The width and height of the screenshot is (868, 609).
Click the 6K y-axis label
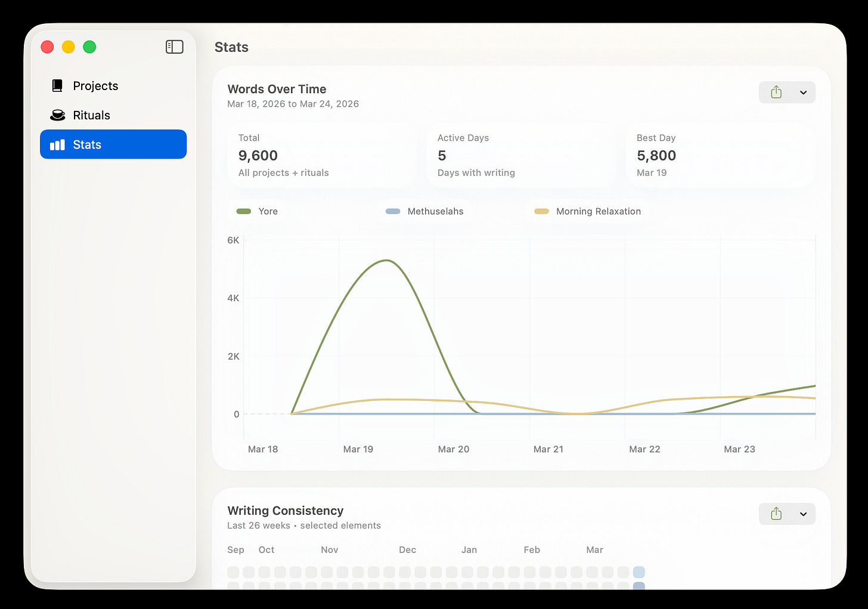point(233,240)
